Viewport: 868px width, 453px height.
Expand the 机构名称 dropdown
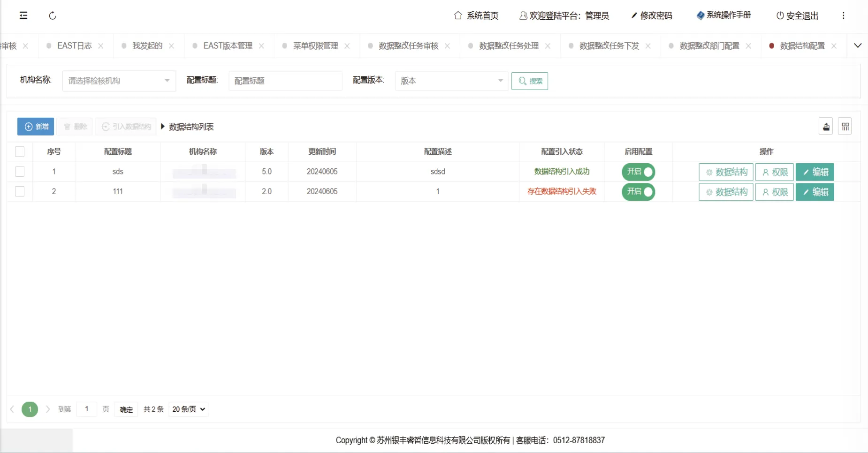point(119,81)
